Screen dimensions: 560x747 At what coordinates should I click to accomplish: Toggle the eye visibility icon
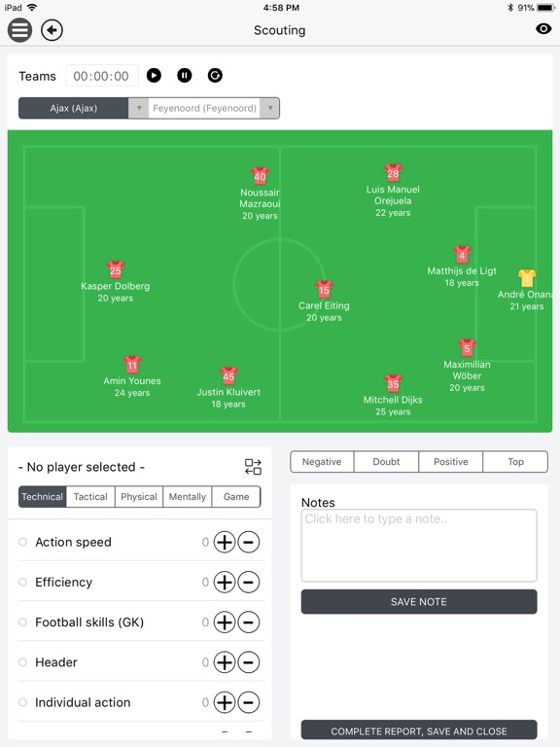coord(543,29)
